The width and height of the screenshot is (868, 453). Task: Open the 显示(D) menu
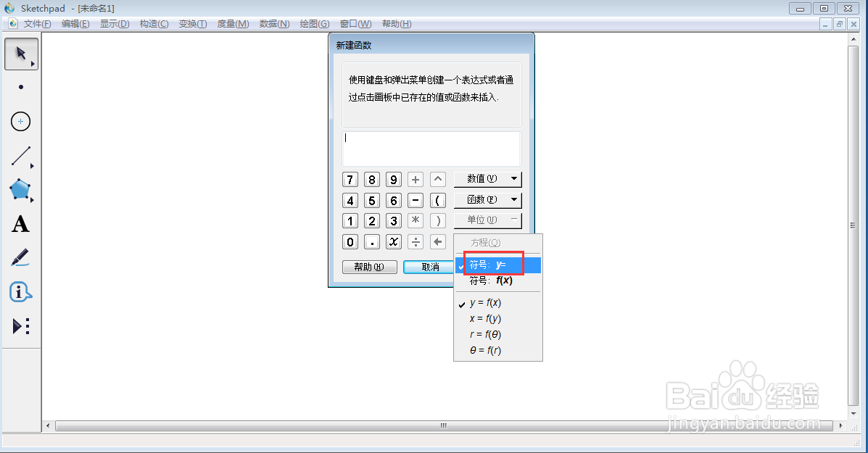click(x=115, y=24)
